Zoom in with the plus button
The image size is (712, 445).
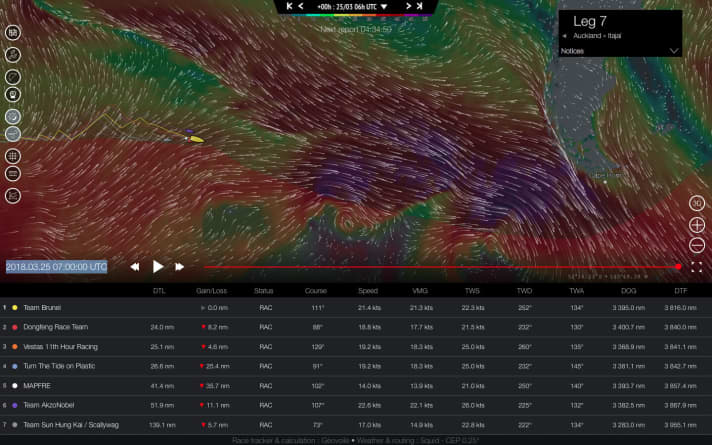click(697, 225)
